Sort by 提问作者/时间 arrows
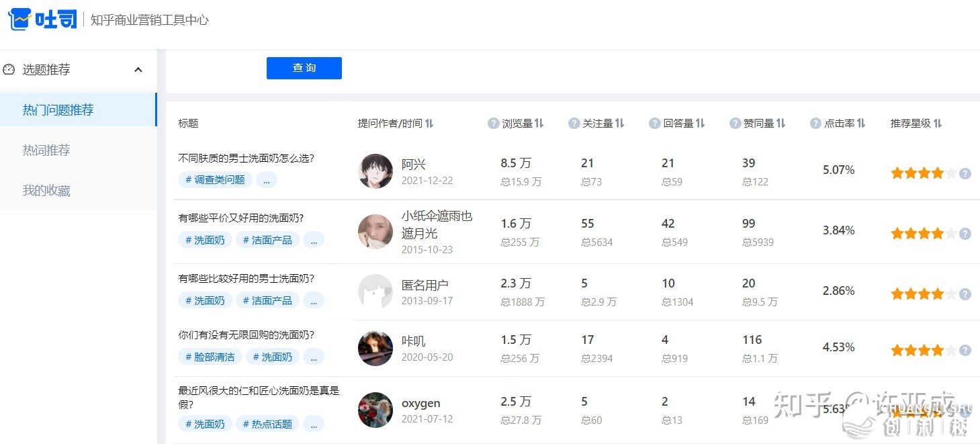 click(429, 124)
